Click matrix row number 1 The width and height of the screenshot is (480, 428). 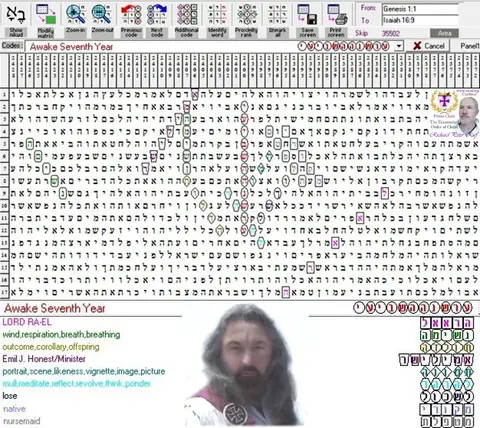point(4,95)
